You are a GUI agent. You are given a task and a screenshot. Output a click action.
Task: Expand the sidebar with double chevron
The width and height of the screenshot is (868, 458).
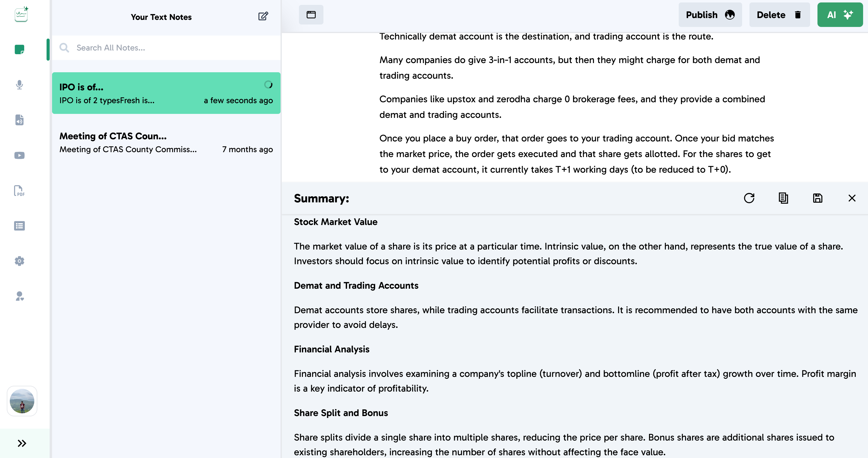click(x=22, y=443)
